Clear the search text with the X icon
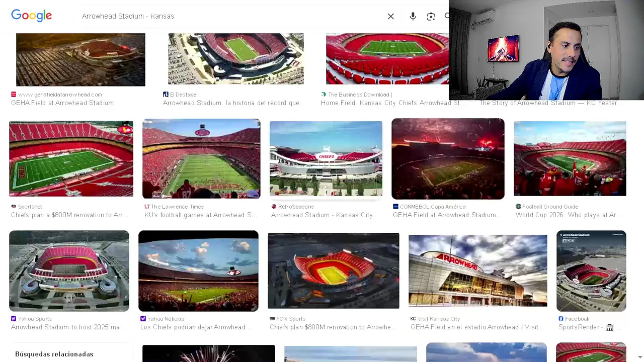Image resolution: width=644 pixels, height=362 pixels. coord(390,16)
